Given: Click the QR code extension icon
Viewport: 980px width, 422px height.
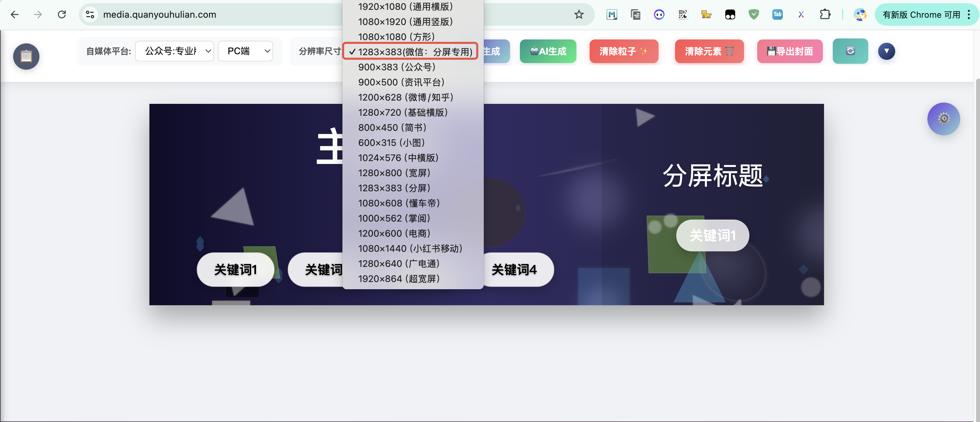Looking at the screenshot, I should tap(683, 14).
